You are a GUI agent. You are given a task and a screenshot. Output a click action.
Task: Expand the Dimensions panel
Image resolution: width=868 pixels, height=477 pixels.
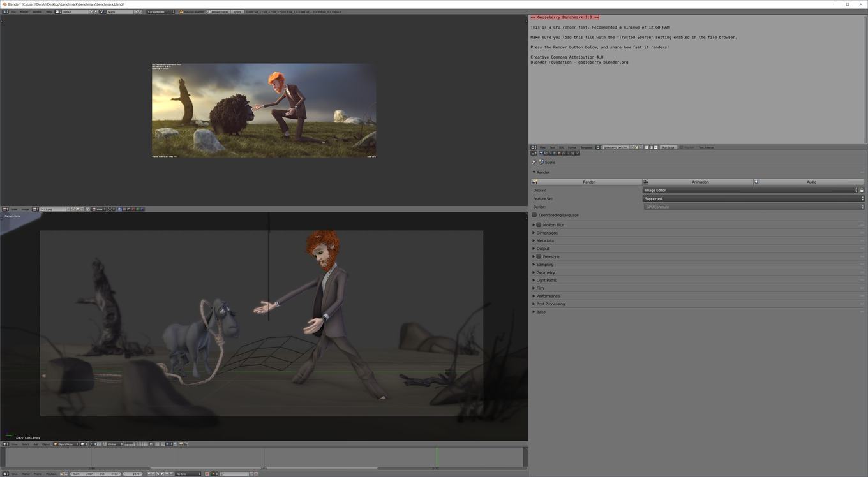[547, 233]
